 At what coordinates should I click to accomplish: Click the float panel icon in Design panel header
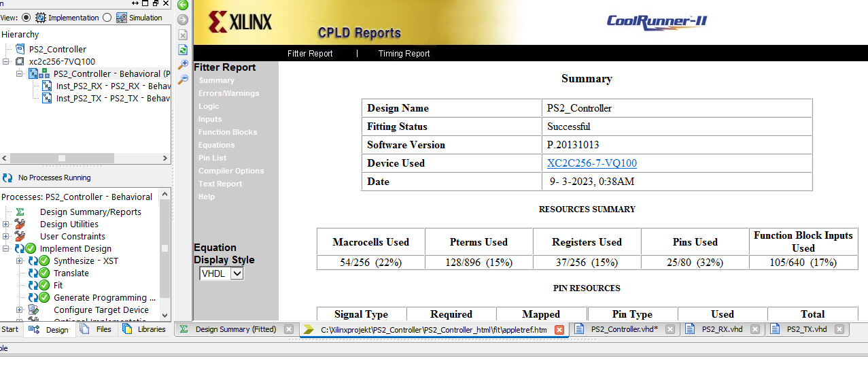(156, 4)
